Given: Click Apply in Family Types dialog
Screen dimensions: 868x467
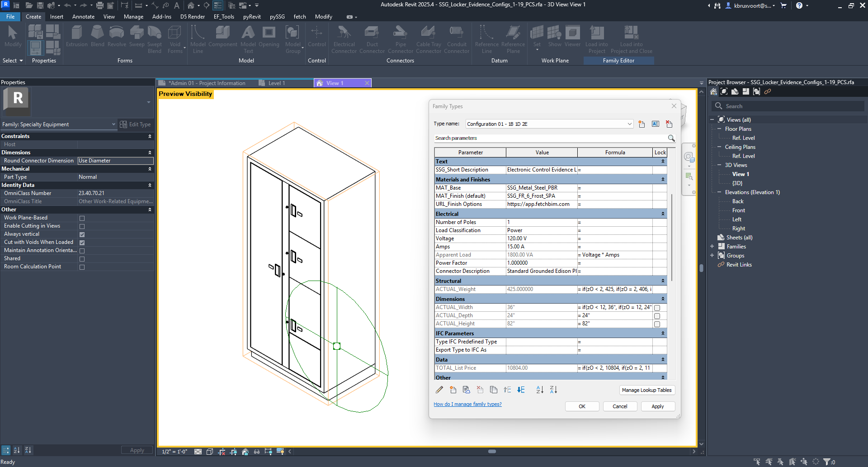Looking at the screenshot, I should (657, 406).
